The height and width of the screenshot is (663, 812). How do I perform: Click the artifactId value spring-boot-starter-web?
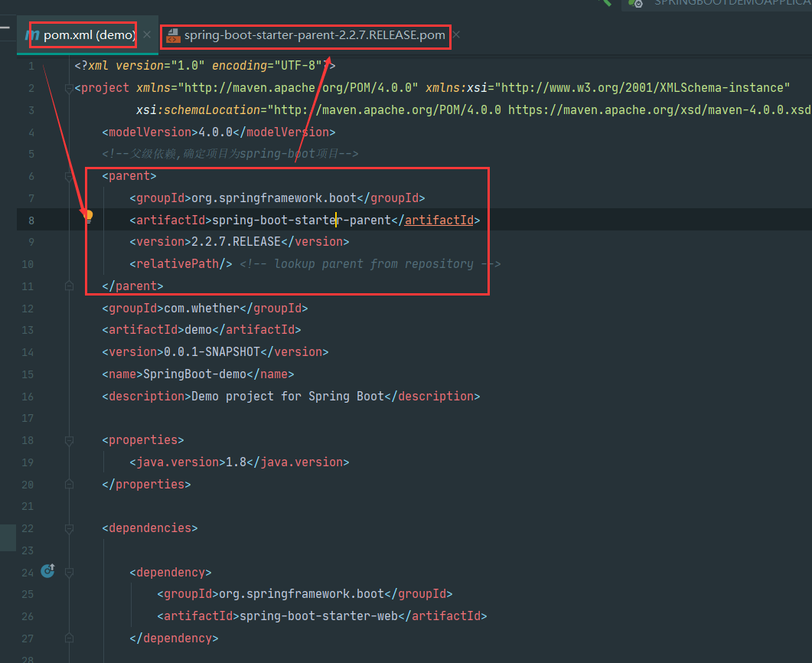coord(318,616)
